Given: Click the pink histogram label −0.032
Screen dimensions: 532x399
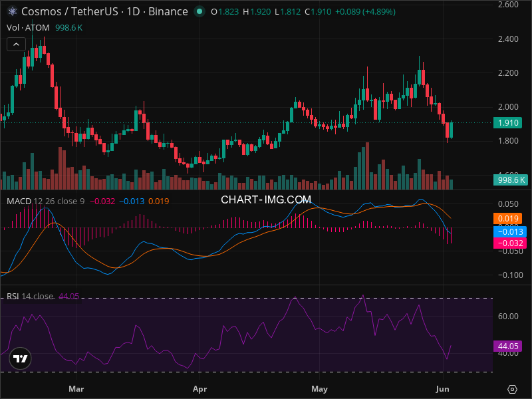Looking at the screenshot, I should click(510, 243).
